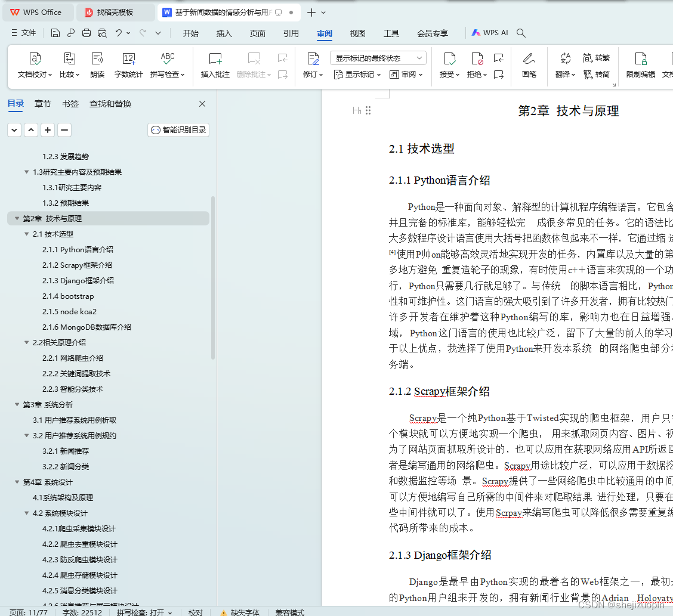
Task: Expand the 显示标记 dropdown
Action: point(357,75)
